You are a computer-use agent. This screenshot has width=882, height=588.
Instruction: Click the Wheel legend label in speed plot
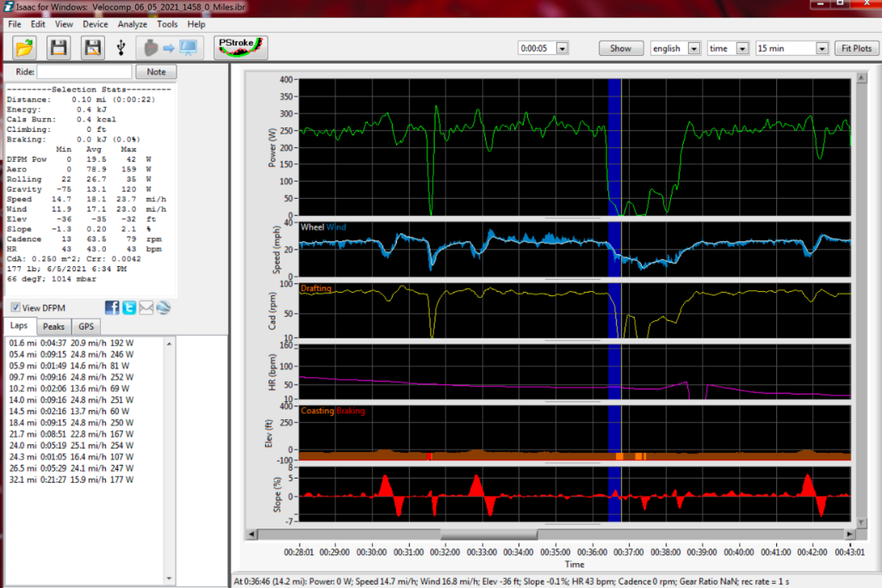click(312, 227)
